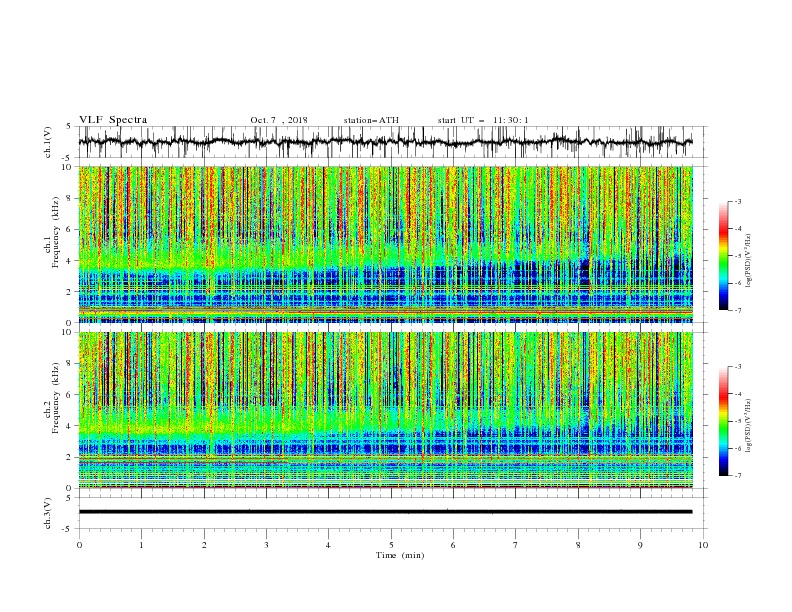Click the '10' kHz tick of ch.1 spectrogram
Image resolution: width=792 pixels, height=612 pixels.
click(x=69, y=167)
